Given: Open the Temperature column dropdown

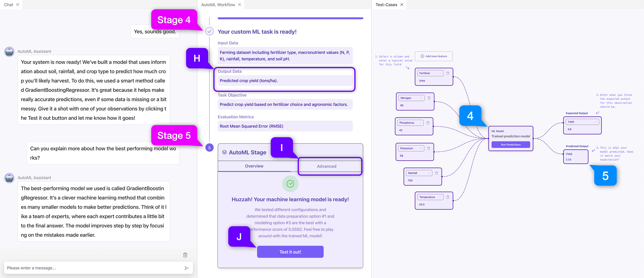Looking at the screenshot, I should 430,197.
